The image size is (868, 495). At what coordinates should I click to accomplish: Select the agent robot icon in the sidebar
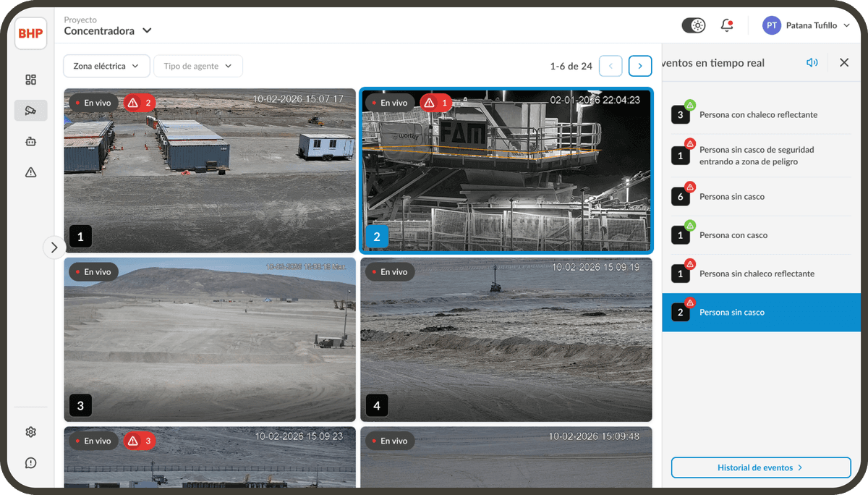pyautogui.click(x=30, y=141)
